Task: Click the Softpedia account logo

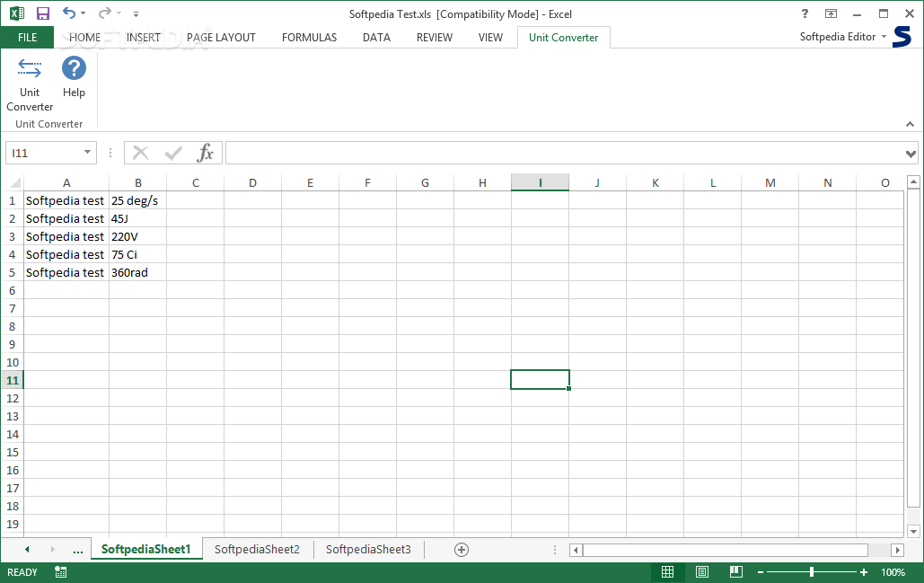Action: click(902, 37)
